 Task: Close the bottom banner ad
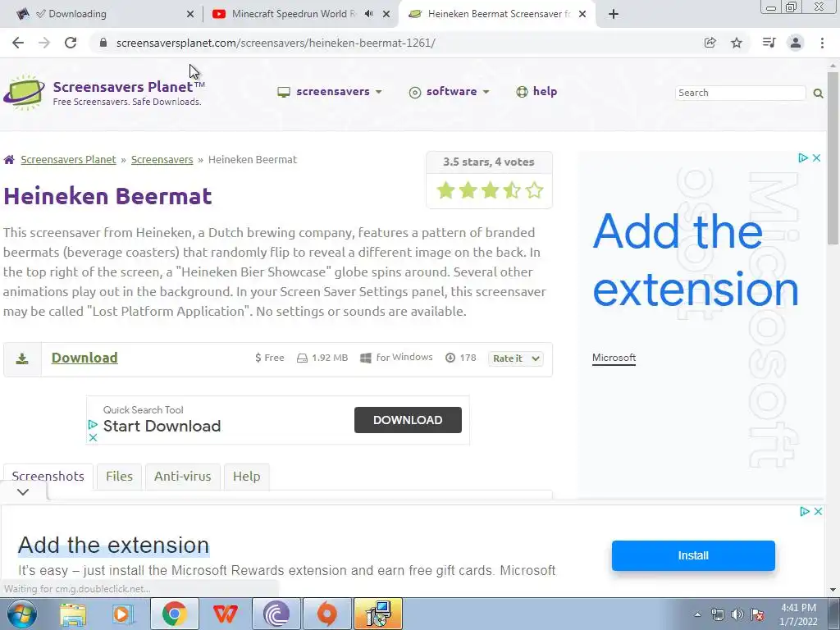pos(818,512)
